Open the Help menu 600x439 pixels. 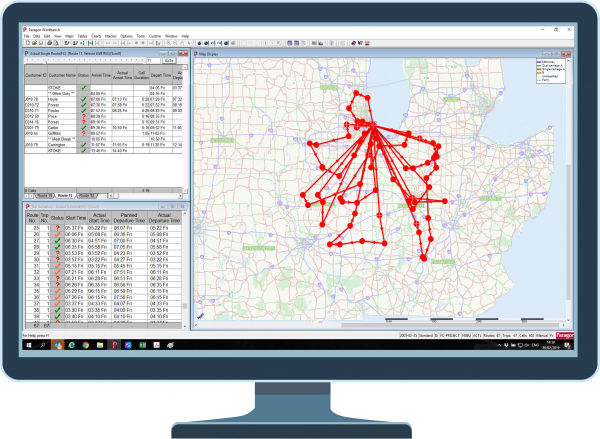[185, 36]
